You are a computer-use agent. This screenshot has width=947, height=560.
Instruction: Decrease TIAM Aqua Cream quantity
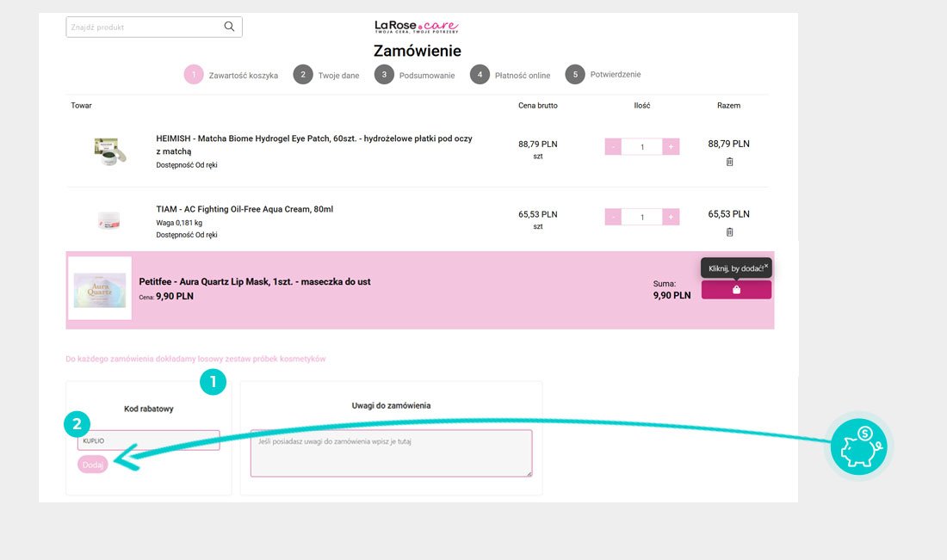point(613,218)
